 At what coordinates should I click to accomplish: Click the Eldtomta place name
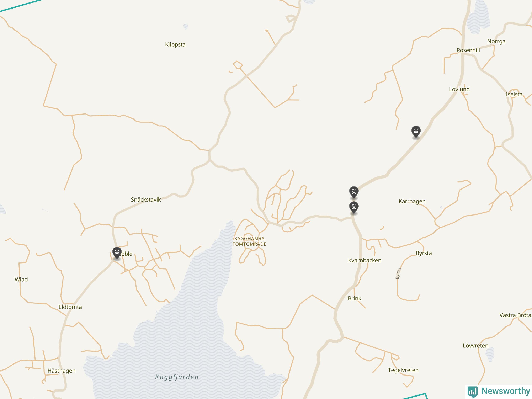coord(70,307)
